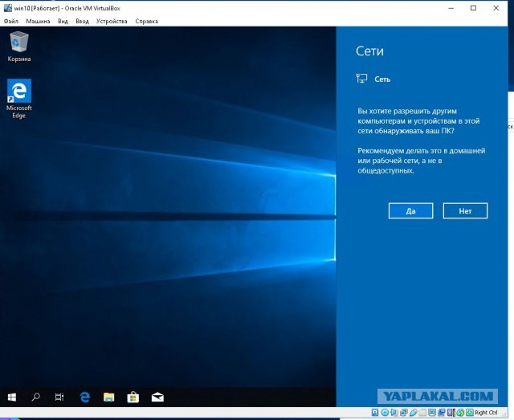Click the CPU features indicator in status bar
The height and width of the screenshot is (420, 514).
click(451, 413)
